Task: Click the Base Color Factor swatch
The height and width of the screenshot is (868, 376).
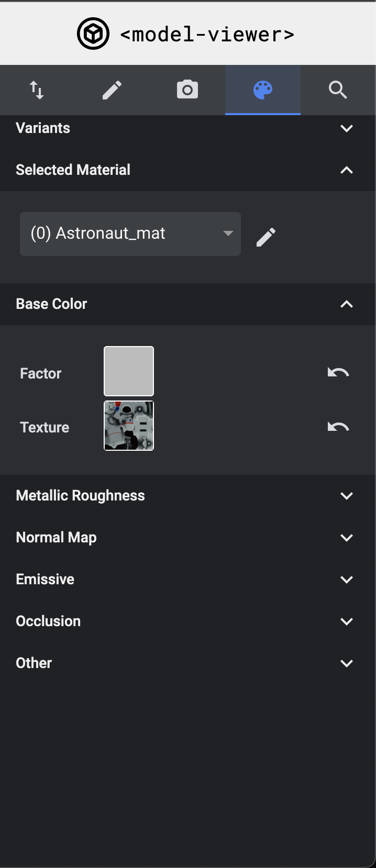Action: (x=128, y=371)
